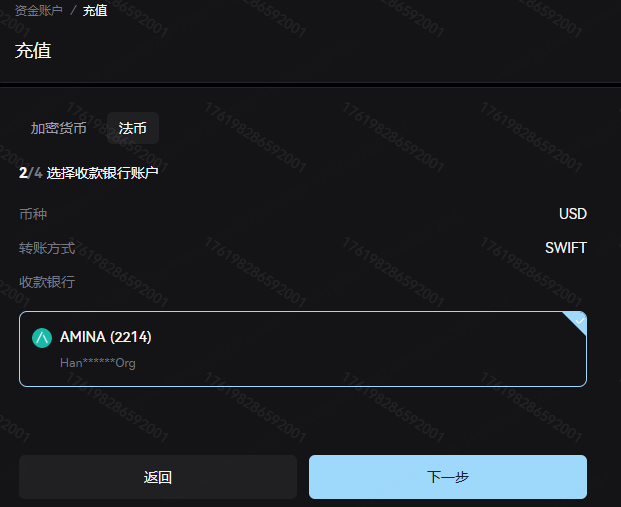Click the 2/4 step indicator
The height and width of the screenshot is (507, 621).
click(30, 173)
